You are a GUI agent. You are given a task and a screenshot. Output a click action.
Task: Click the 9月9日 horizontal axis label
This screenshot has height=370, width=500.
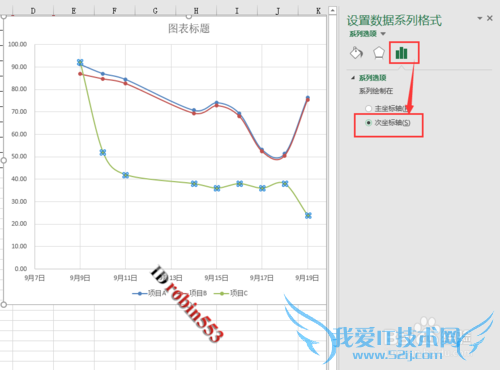pyautogui.click(x=80, y=278)
